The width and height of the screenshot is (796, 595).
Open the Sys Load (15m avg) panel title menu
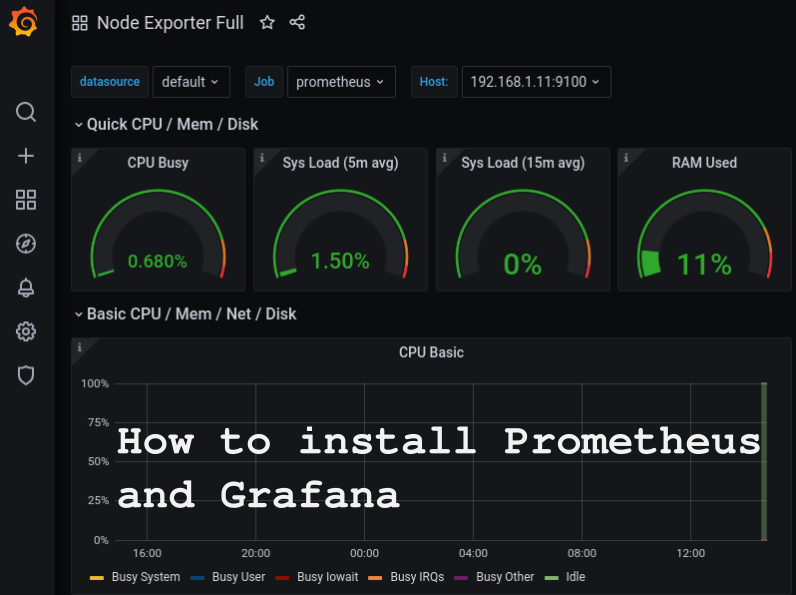tap(523, 162)
